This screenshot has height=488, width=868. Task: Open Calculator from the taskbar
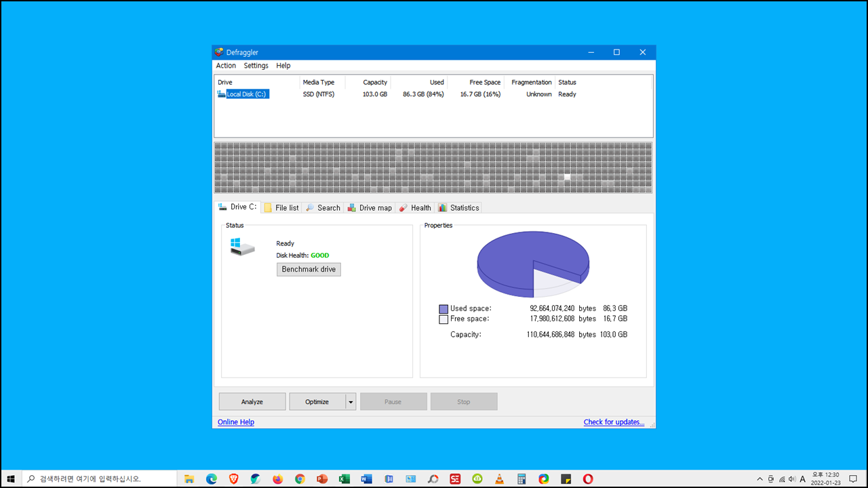[x=521, y=479]
